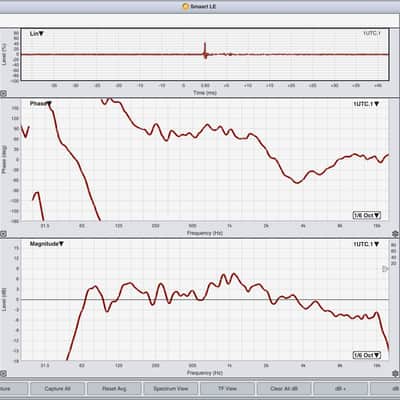This screenshot has height=400, width=400.
Task: Click the Smaart LE title bar icon
Action: point(186,6)
